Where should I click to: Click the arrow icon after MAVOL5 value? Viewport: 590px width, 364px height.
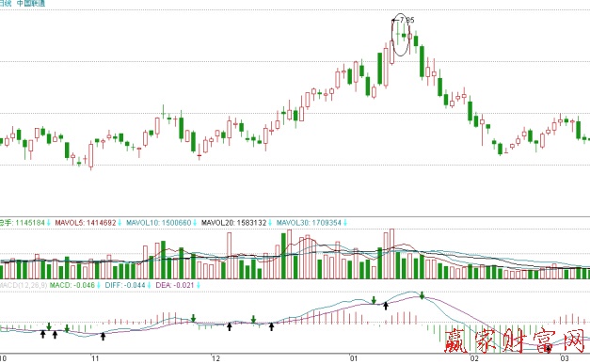click(120, 223)
